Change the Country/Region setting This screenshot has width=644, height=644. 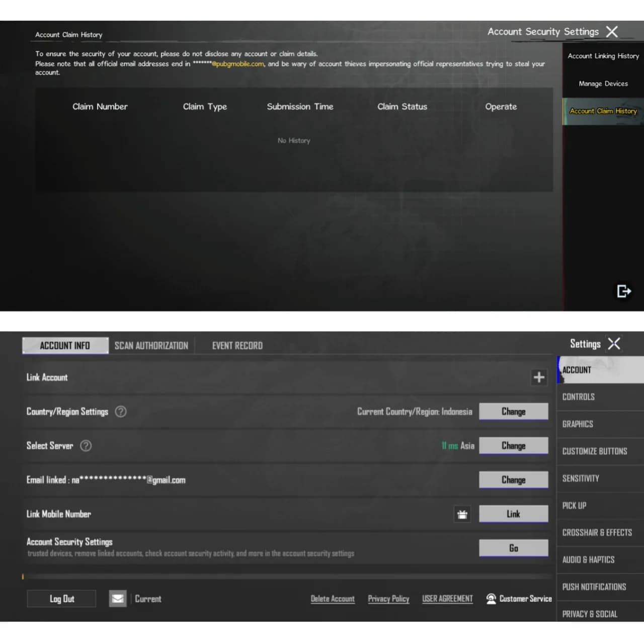(514, 412)
